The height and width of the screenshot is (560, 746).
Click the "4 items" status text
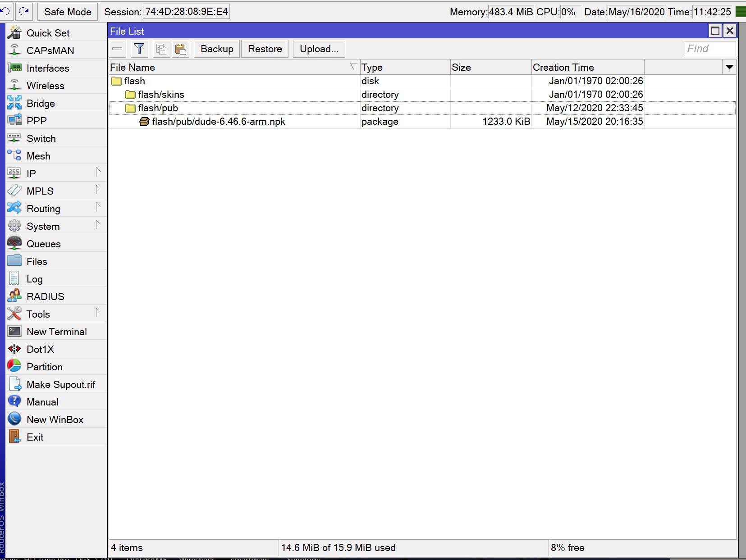(127, 547)
